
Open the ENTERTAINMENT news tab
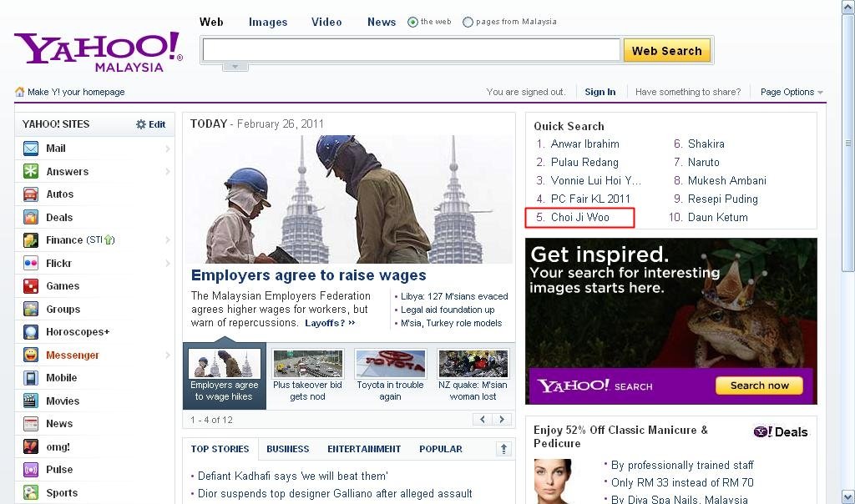click(x=364, y=449)
